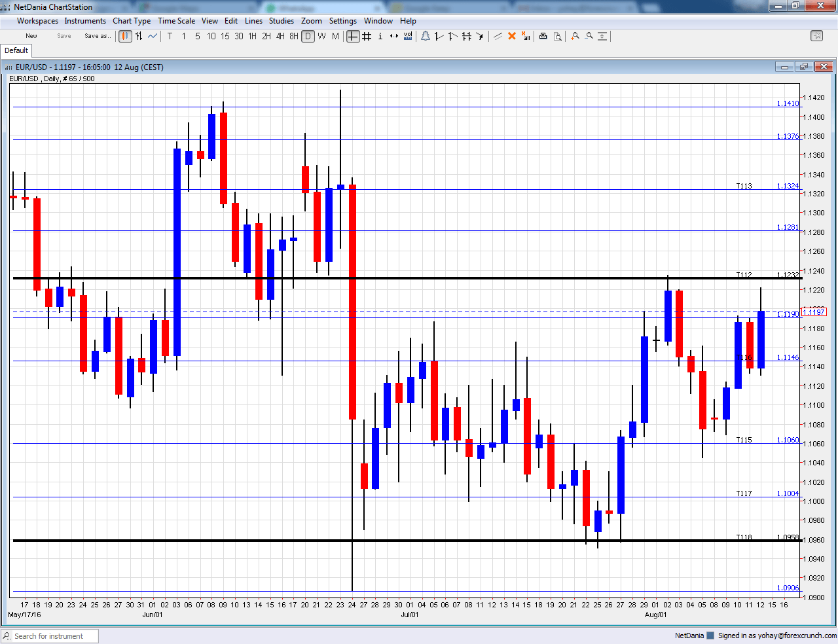Click the zoom in magnifier icon
This screenshot has height=644, width=838.
(x=575, y=36)
